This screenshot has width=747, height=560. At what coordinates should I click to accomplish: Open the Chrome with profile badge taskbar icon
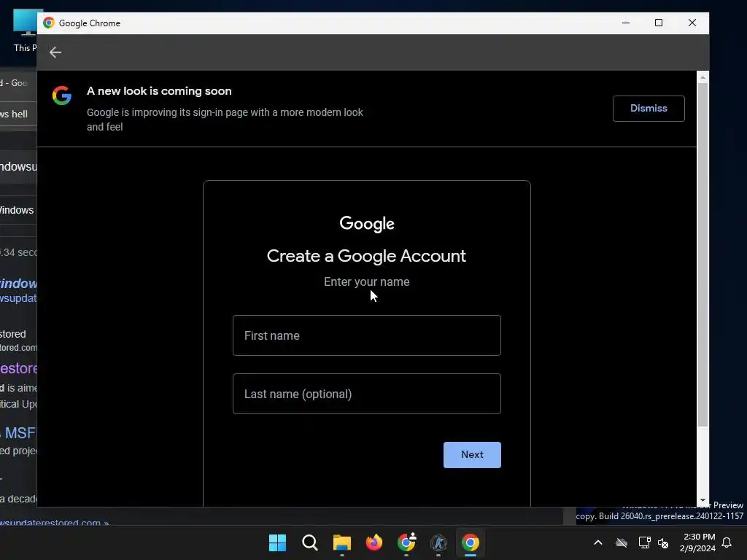click(406, 542)
